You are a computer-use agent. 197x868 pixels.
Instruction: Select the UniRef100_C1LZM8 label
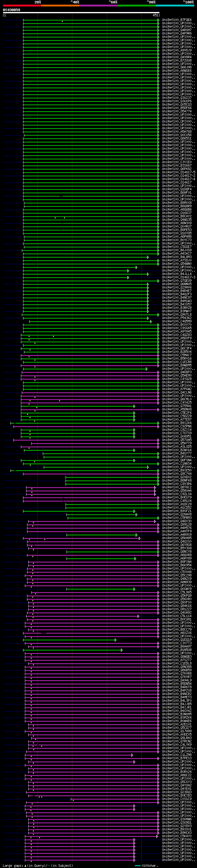pos(177,755)
